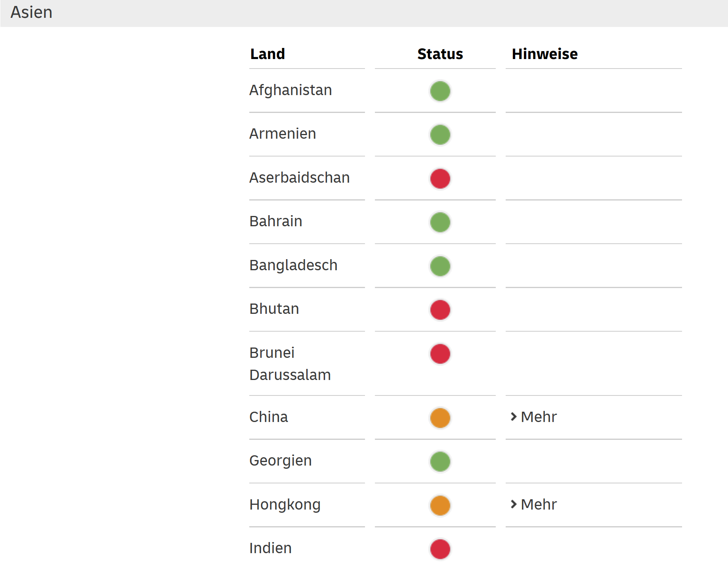Select the Indien country name
Screen dimensions: 728x569
(x=271, y=548)
